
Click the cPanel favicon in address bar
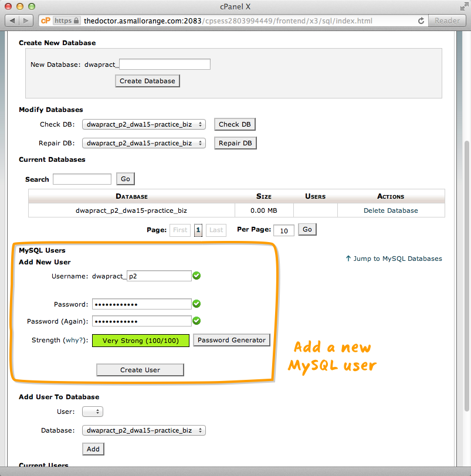[x=46, y=21]
